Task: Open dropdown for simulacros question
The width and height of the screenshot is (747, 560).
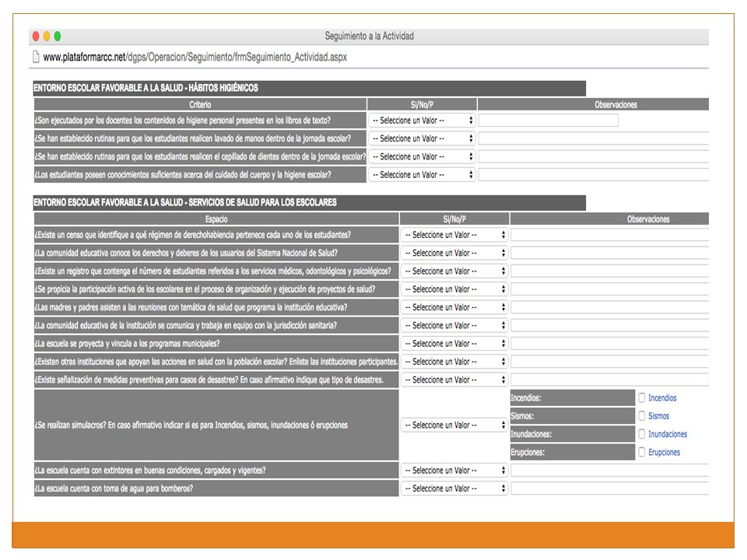Action: pos(454,425)
